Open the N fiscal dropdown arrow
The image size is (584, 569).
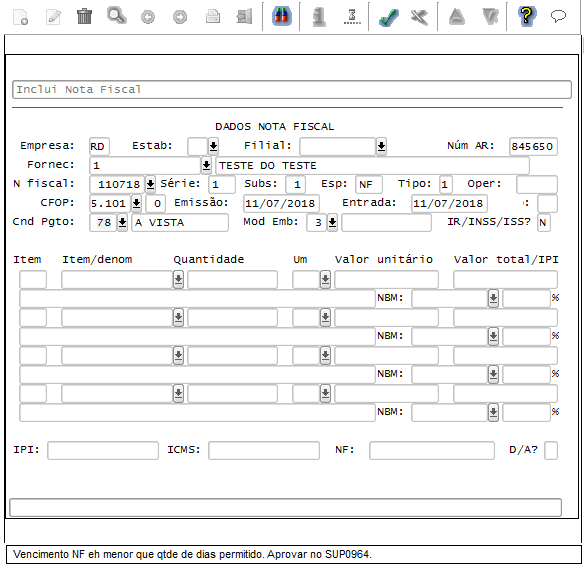click(150, 184)
